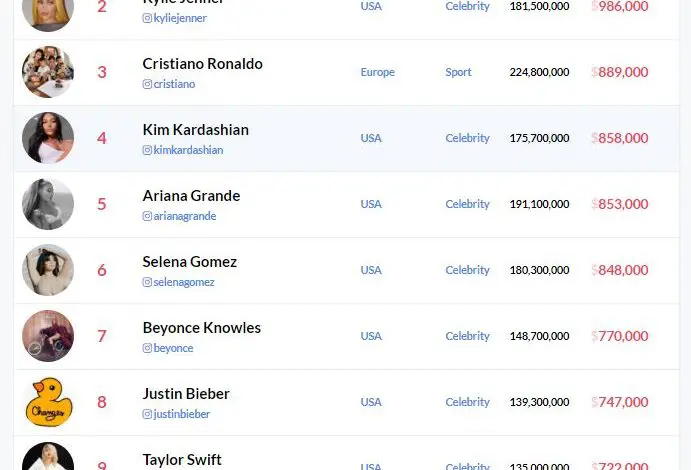The width and height of the screenshot is (691, 470).
Task: Follow the @selenagomez handle link
Action: (184, 282)
